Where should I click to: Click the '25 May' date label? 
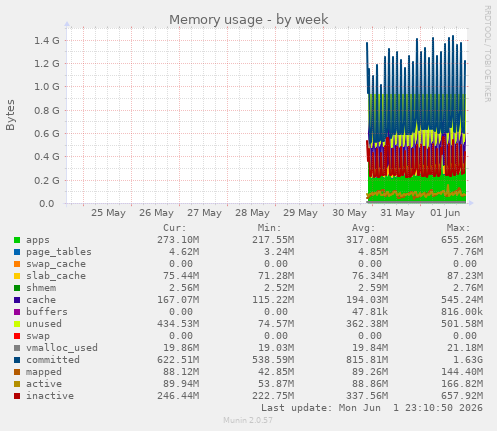point(108,213)
